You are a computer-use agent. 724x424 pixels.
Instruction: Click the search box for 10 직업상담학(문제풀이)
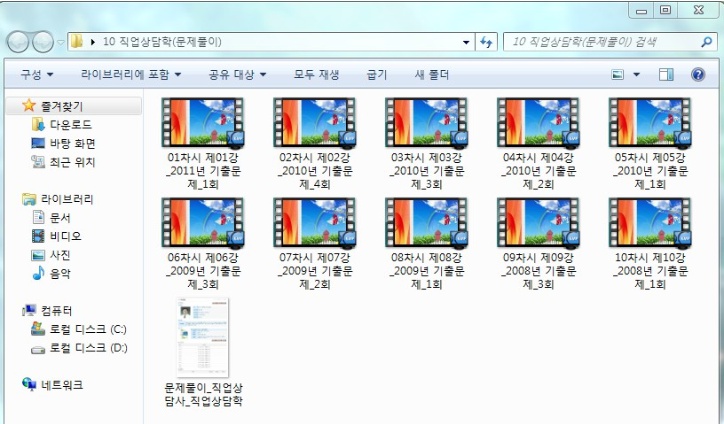tap(609, 42)
